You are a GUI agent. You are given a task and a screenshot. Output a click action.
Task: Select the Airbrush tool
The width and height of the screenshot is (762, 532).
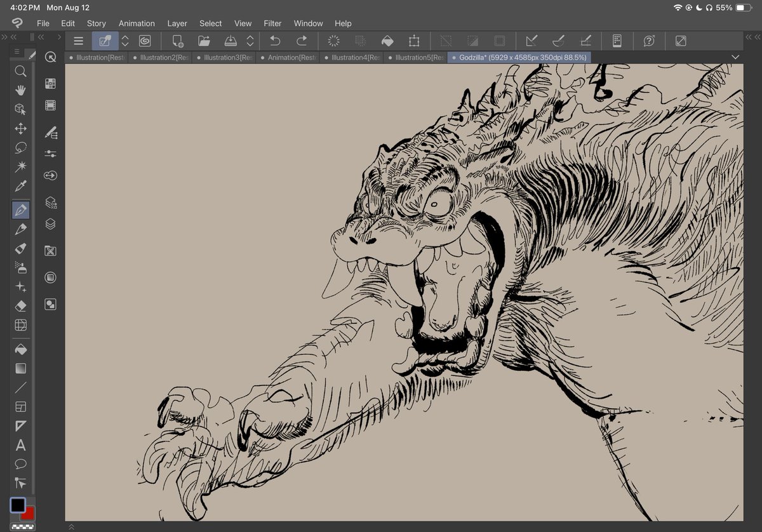(20, 267)
